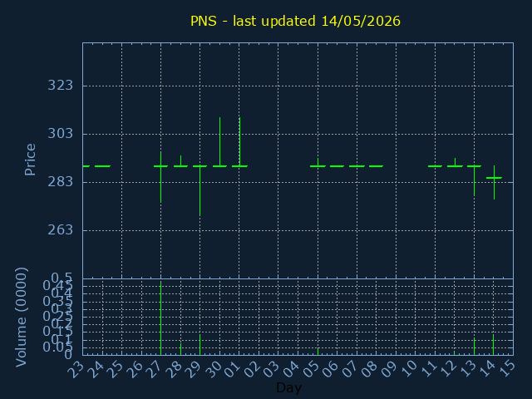Image resolution: width=532 pixels, height=399 pixels.
Task: Click the price range bar for day 29
Action: tap(199, 190)
